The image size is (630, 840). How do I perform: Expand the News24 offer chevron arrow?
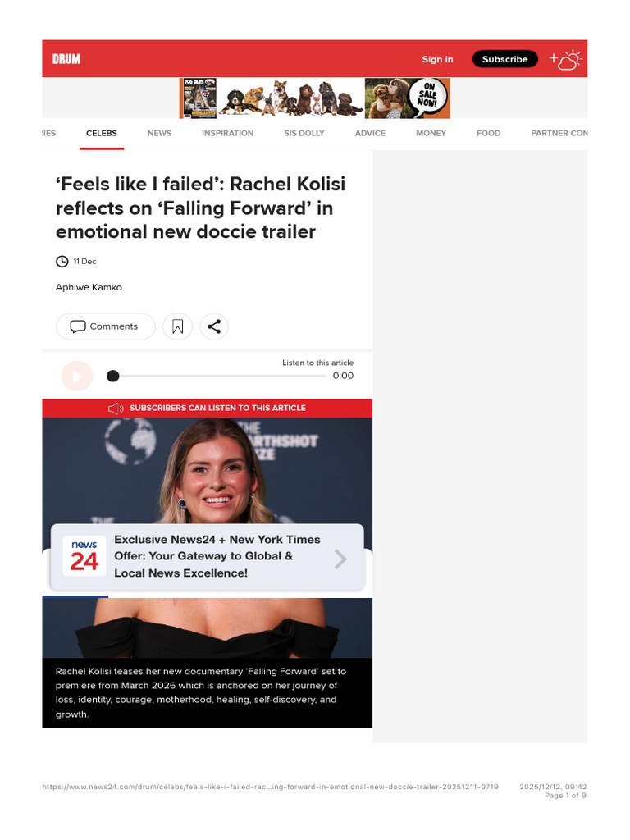(340, 559)
